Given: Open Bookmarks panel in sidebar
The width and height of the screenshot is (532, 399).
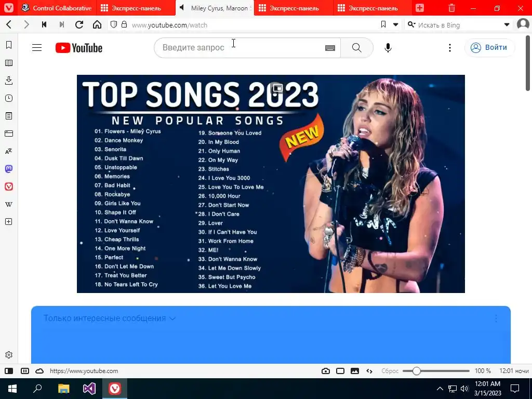Looking at the screenshot, I should [x=9, y=45].
